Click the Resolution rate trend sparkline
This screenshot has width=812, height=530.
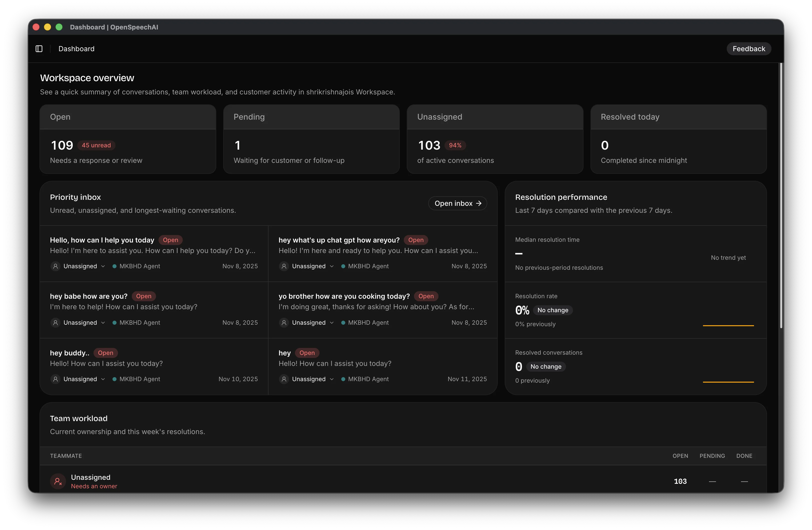728,325
